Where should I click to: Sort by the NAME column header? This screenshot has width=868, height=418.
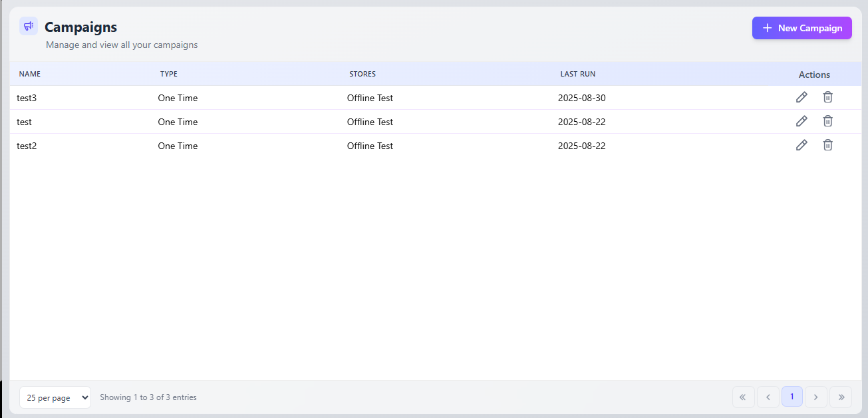coord(30,74)
